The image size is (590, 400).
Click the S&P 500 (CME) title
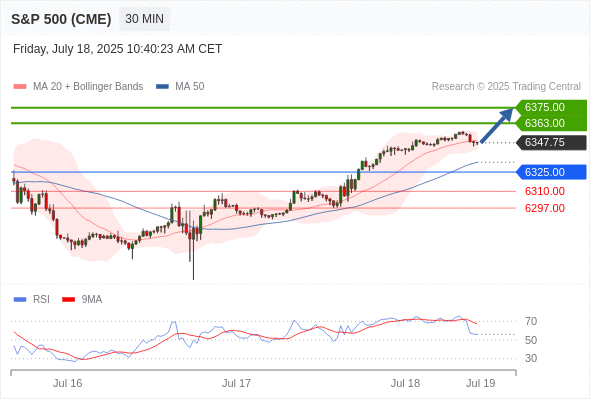point(61,19)
